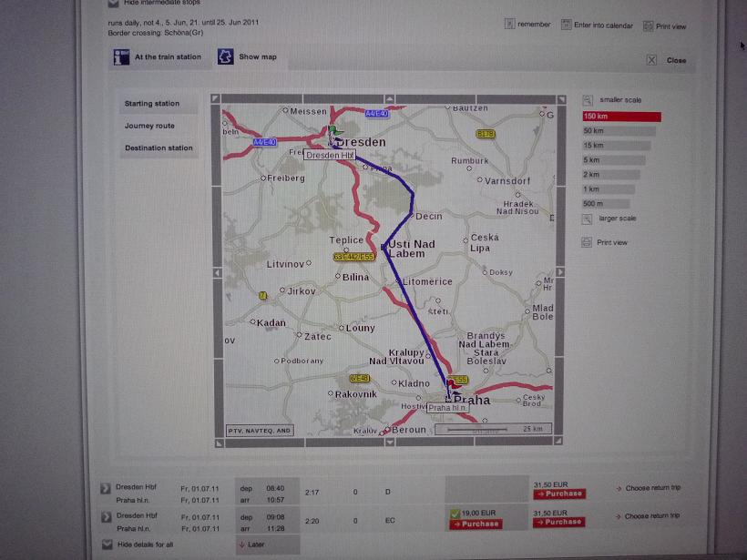Click the Close X icon
This screenshot has width=747, height=560.
coord(651,60)
